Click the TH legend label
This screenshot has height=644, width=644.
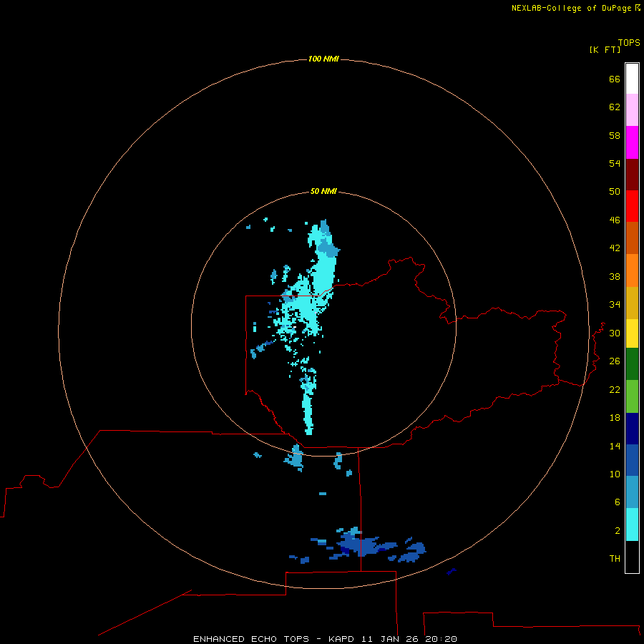pos(615,559)
